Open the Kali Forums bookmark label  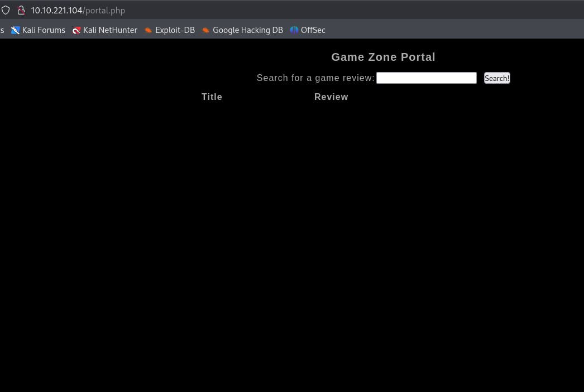point(44,30)
